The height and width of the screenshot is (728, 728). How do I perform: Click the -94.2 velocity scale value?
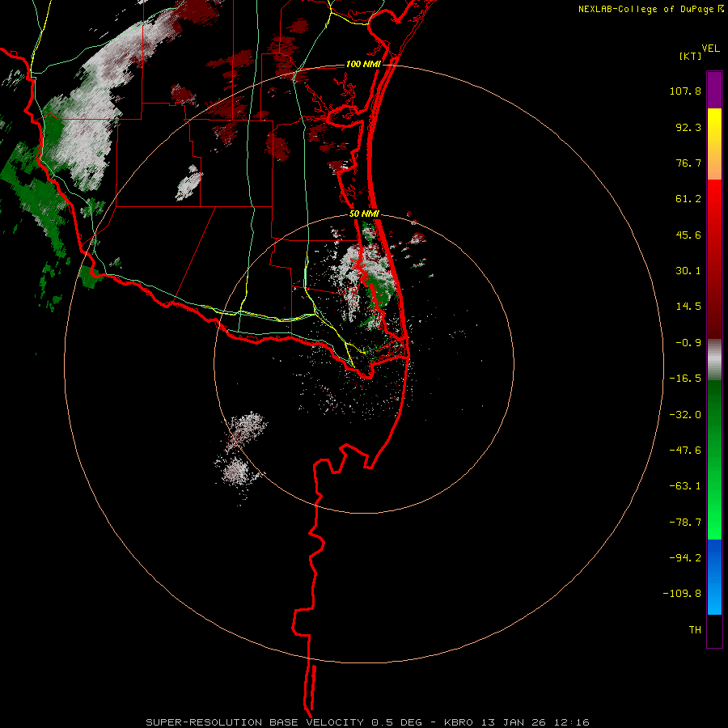click(x=685, y=557)
